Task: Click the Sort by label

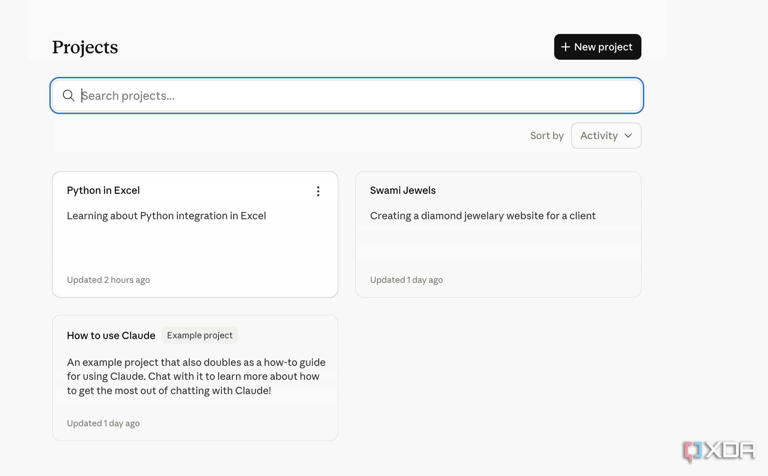Action: (x=546, y=136)
